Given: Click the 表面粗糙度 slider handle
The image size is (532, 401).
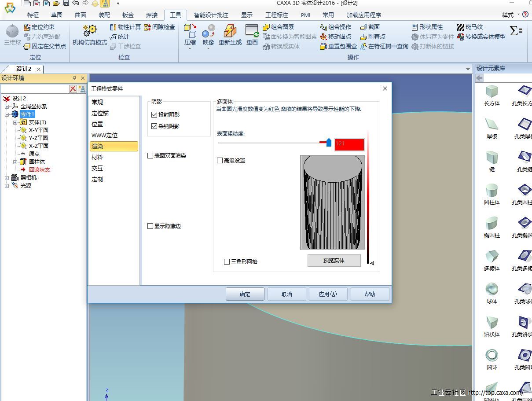Looking at the screenshot, I should pyautogui.click(x=329, y=143).
